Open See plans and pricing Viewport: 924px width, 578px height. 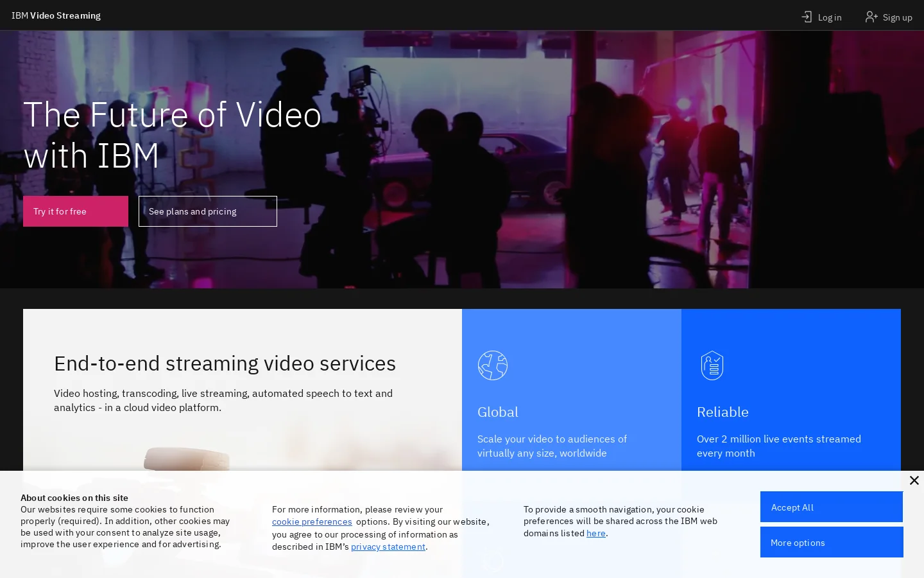click(208, 211)
